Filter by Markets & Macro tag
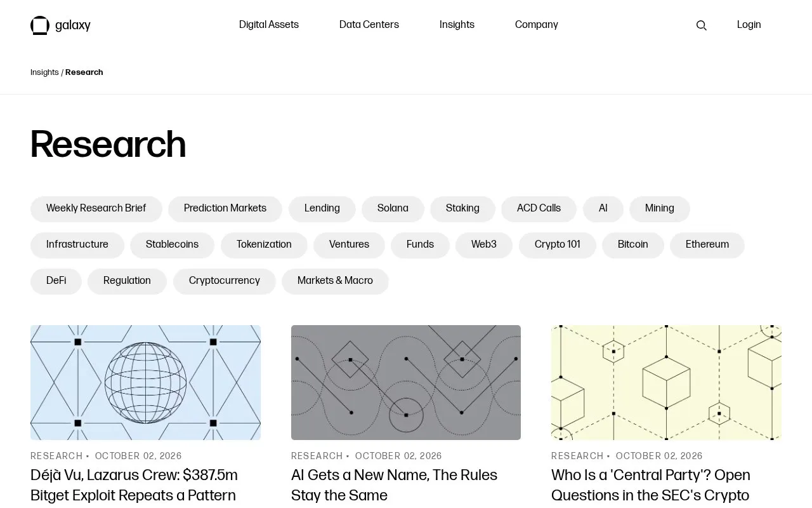This screenshot has width=812, height=508. coord(335,281)
